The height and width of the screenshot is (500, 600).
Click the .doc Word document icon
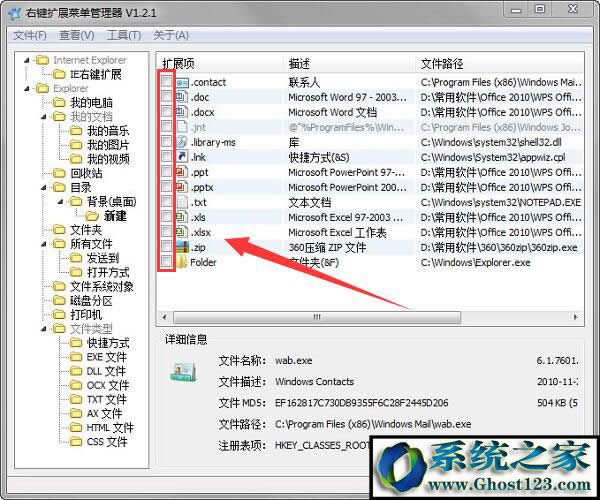(181, 97)
